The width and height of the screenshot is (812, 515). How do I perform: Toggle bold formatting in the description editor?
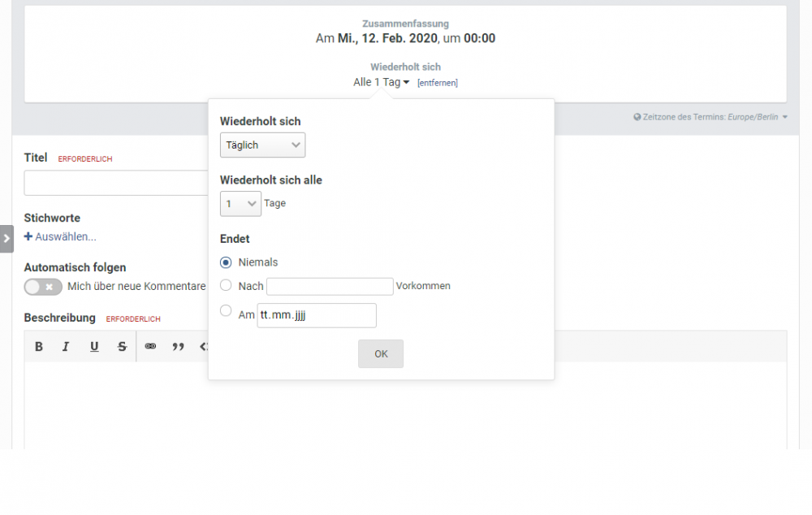click(38, 346)
